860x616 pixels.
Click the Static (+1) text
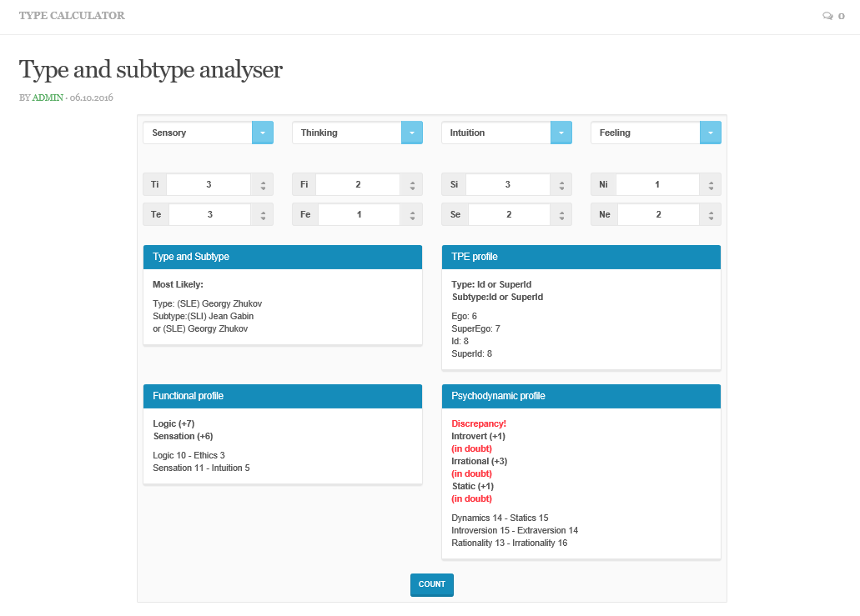pos(473,487)
